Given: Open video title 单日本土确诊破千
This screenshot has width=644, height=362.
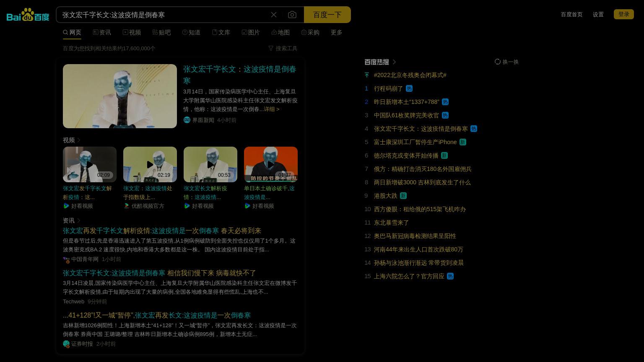Looking at the screenshot, I should pos(269,193).
